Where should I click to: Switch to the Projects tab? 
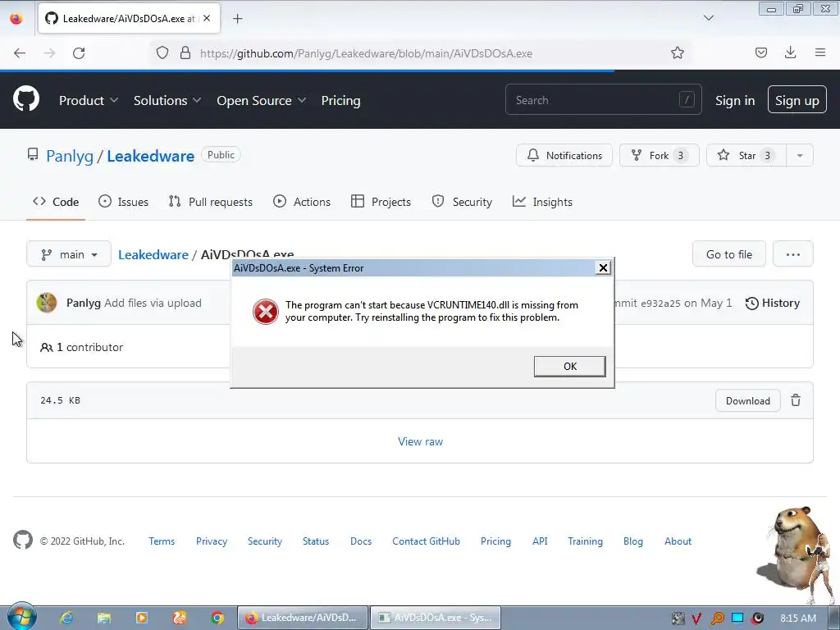tap(381, 202)
